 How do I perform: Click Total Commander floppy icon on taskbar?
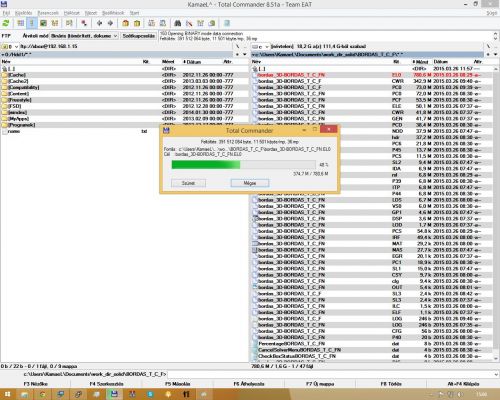[x=114, y=394]
